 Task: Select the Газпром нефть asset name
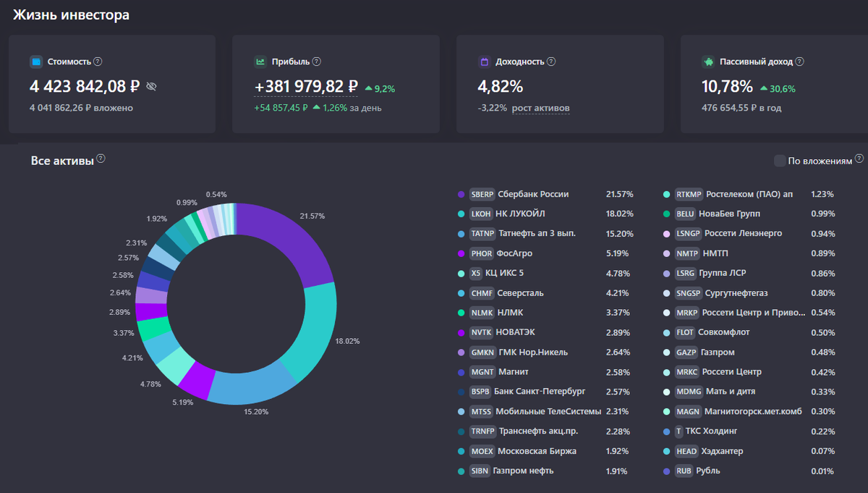click(524, 471)
